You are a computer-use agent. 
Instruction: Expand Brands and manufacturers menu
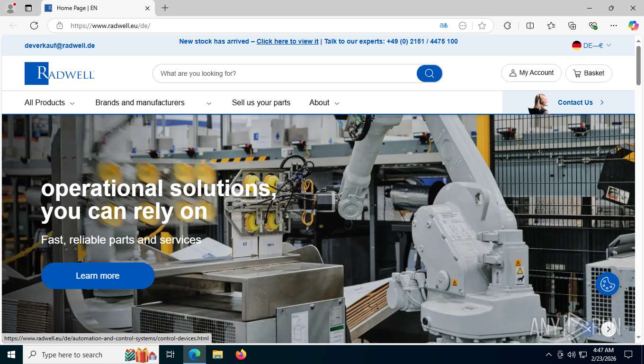pyautogui.click(x=153, y=102)
